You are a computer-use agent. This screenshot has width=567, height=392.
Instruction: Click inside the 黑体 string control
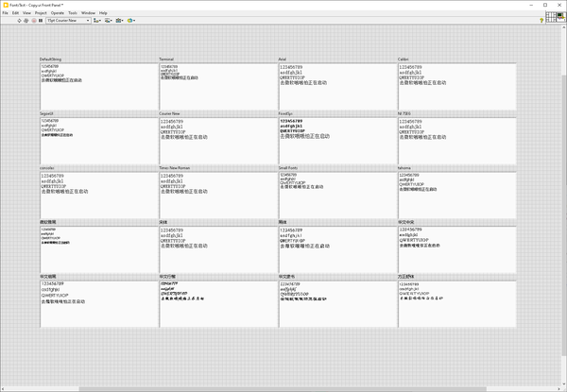(x=337, y=249)
